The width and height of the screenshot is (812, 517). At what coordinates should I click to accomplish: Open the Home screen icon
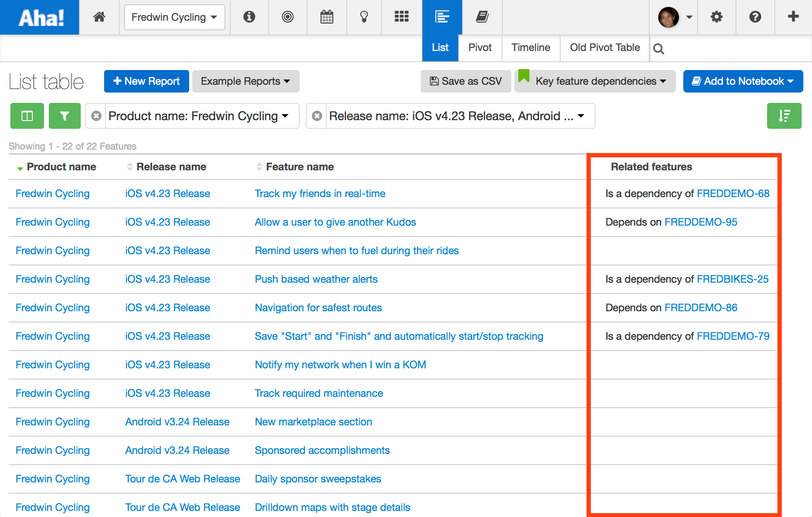pos(99,17)
